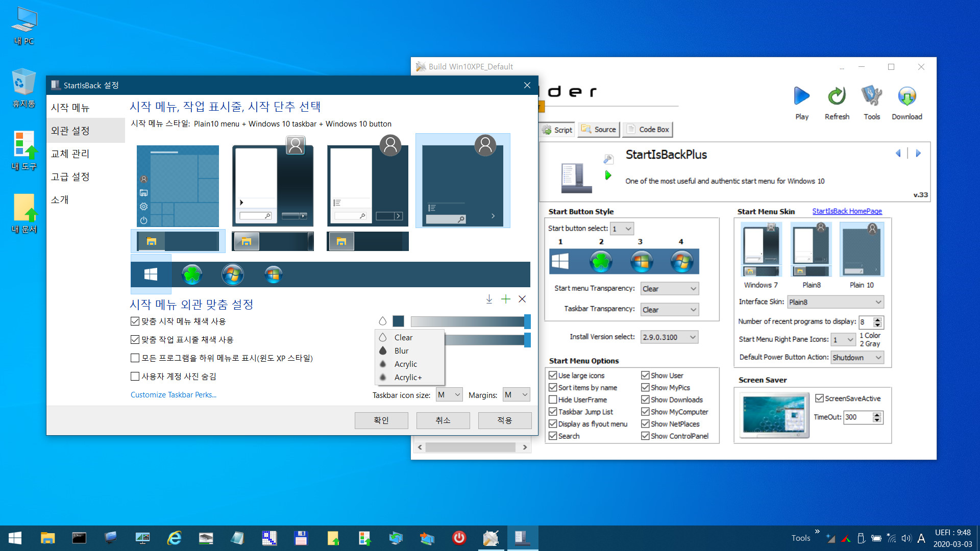This screenshot has height=551, width=980.
Task: Switch to 교체 관리 section
Action: [86, 154]
